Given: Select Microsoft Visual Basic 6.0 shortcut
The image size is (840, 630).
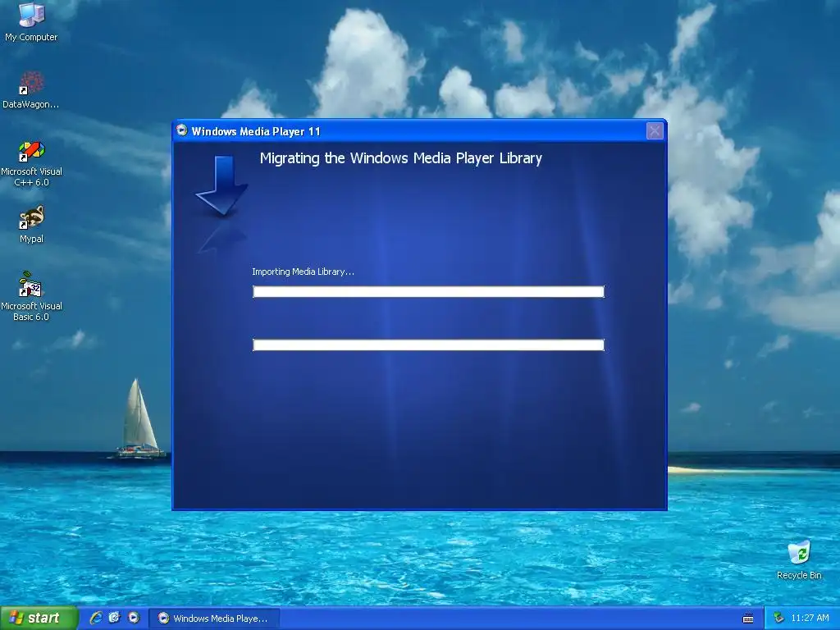Looking at the screenshot, I should 31,296.
